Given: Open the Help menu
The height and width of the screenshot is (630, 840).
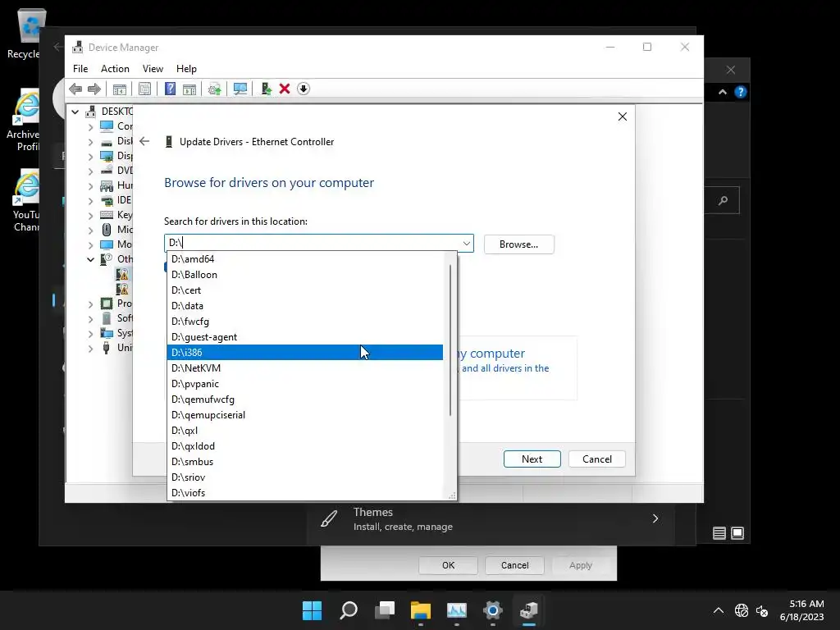Looking at the screenshot, I should click(186, 69).
